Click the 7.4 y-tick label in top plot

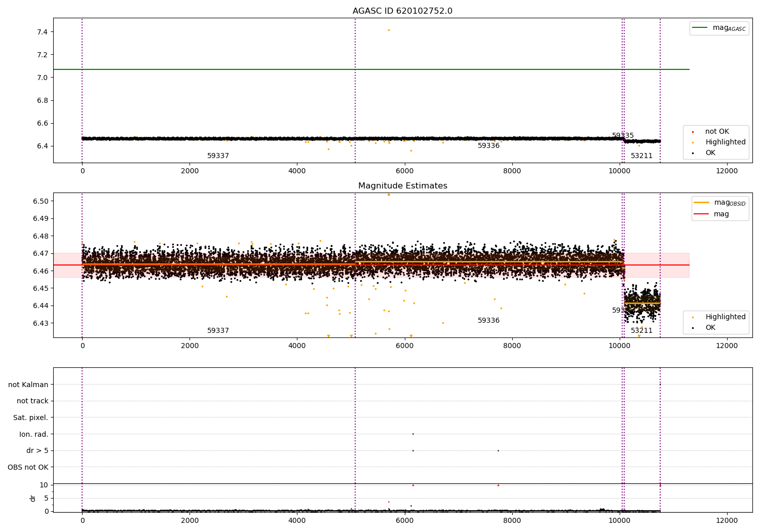(42, 32)
